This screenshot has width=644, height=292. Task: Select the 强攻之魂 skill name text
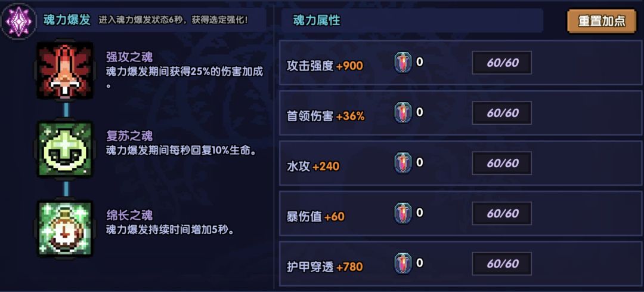point(129,57)
